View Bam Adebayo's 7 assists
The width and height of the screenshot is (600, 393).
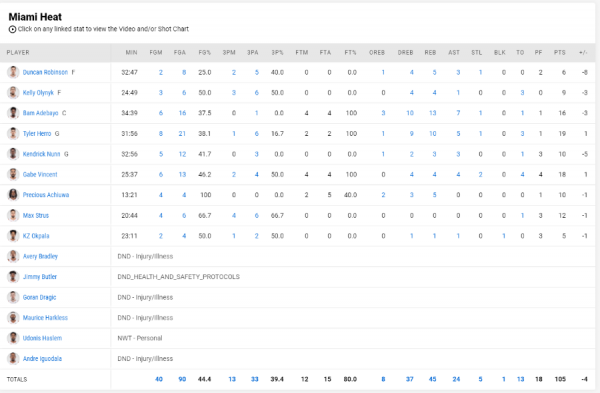(458, 113)
